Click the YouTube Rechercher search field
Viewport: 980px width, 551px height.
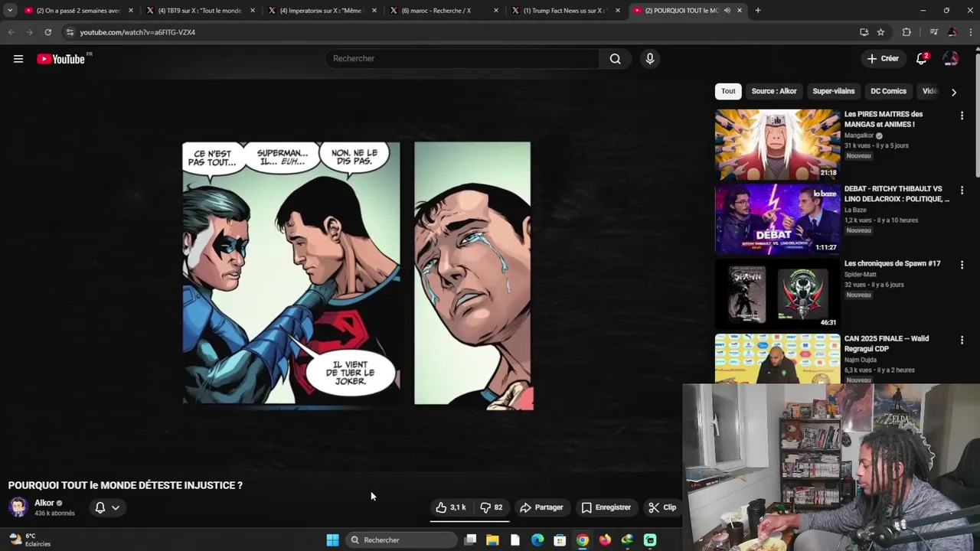(x=463, y=59)
